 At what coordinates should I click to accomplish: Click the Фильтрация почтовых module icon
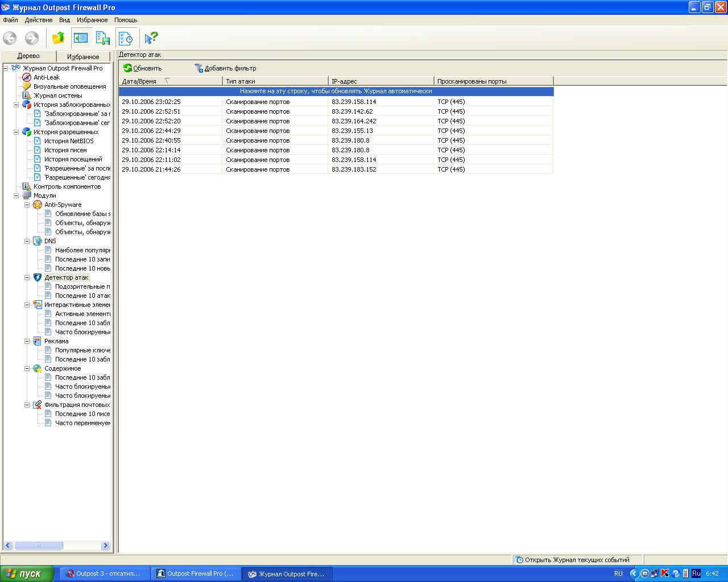click(38, 405)
